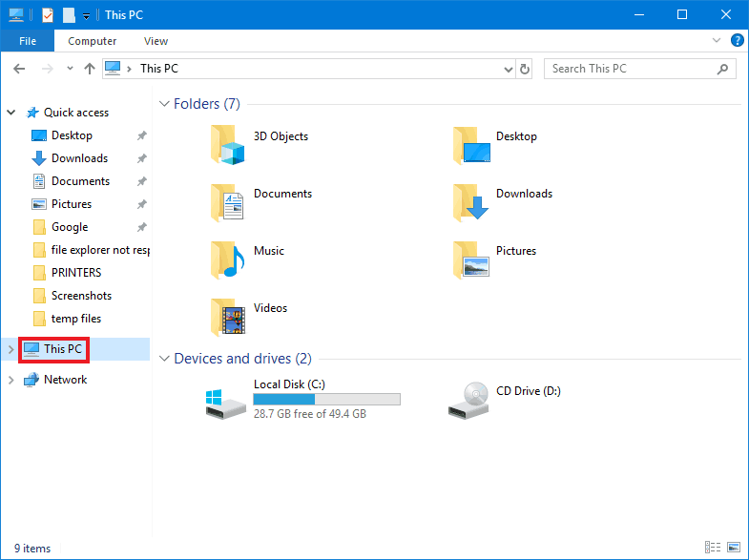Image resolution: width=749 pixels, height=560 pixels.
Task: Go back with the Back arrow
Action: 19,69
